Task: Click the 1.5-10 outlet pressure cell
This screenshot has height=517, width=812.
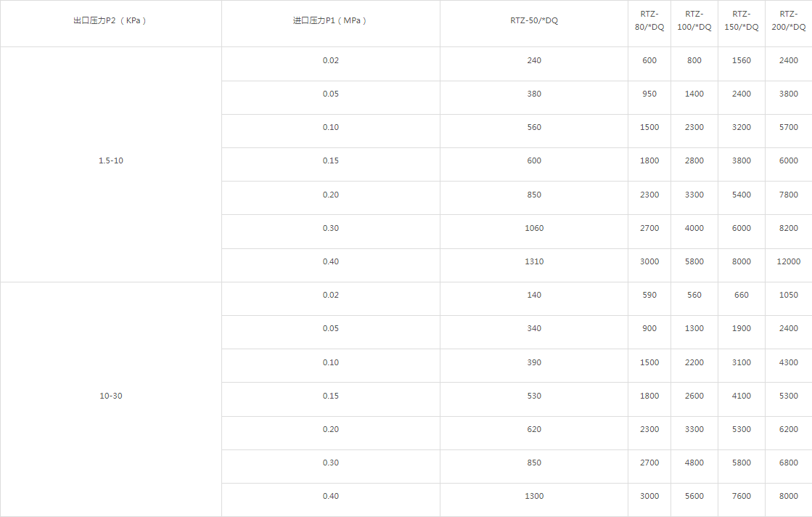Action: pyautogui.click(x=111, y=160)
